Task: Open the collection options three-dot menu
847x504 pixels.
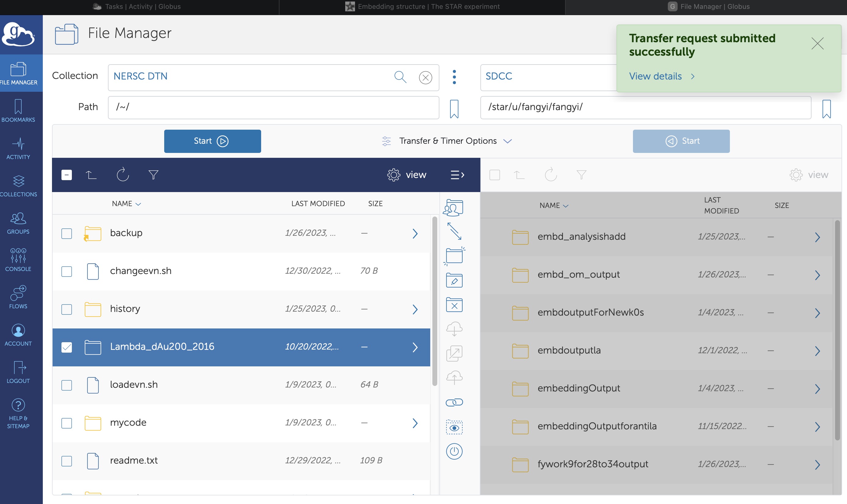Action: 454,77
